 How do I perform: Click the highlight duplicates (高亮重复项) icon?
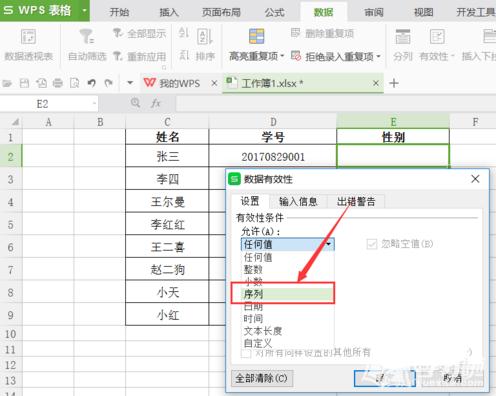256,36
